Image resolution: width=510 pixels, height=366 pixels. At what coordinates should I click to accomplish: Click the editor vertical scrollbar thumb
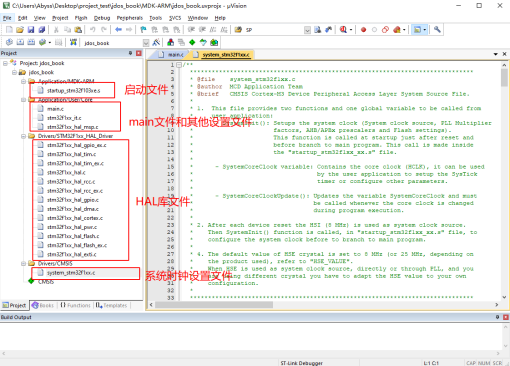tap(504, 77)
